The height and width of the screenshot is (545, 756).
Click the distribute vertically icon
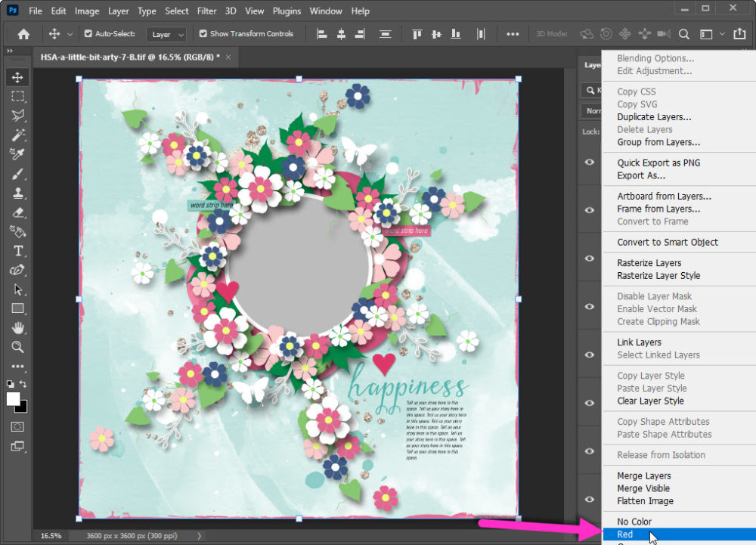[385, 34]
